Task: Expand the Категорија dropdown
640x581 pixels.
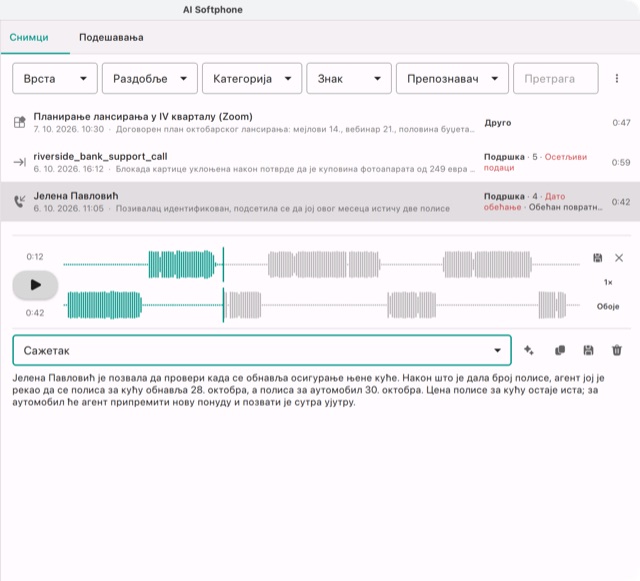Action: click(x=252, y=78)
